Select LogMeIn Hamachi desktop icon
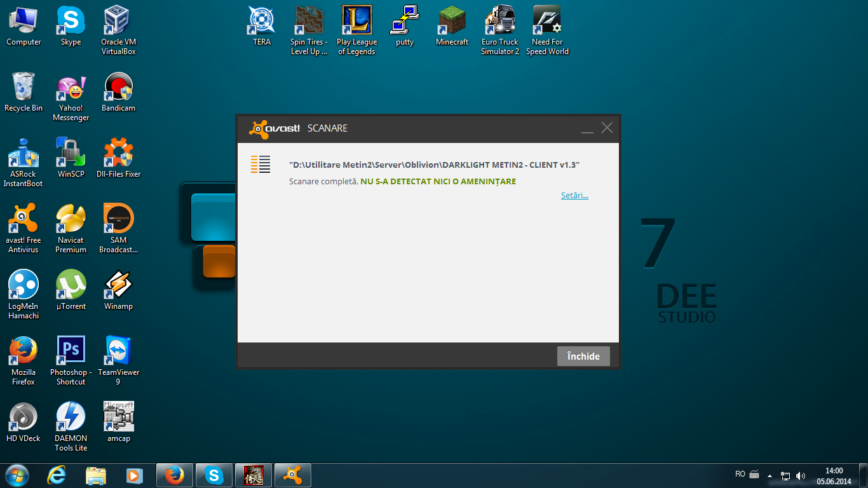This screenshot has height=488, width=868. click(24, 295)
